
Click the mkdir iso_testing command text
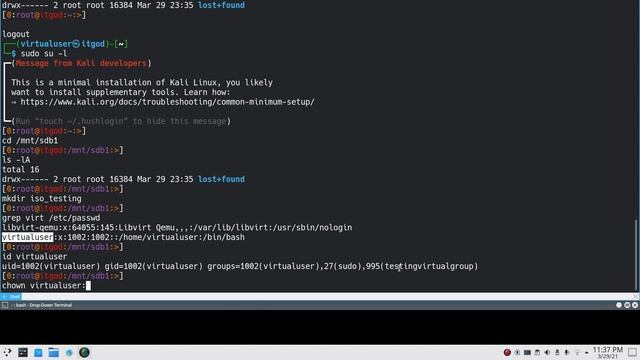pos(42,199)
